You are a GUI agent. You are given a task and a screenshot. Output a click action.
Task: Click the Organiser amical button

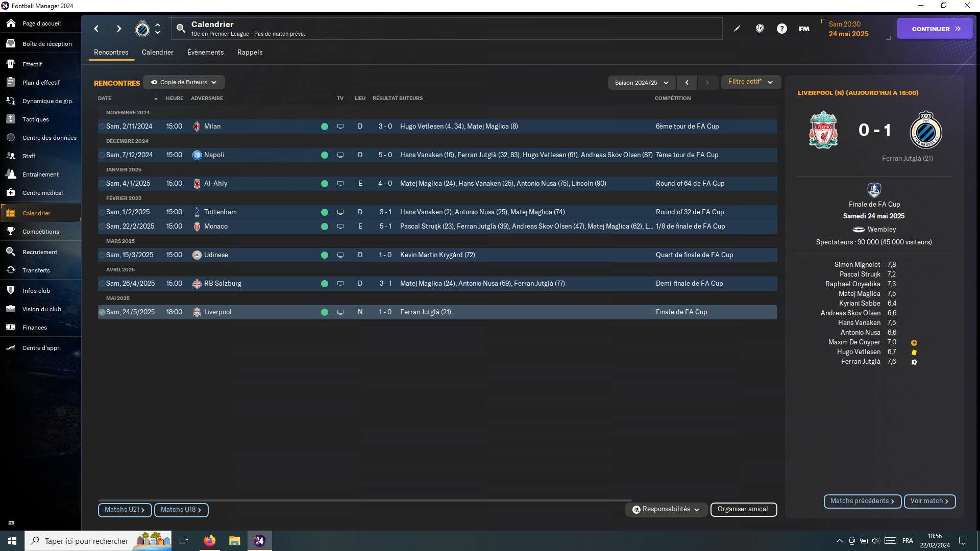(x=743, y=509)
